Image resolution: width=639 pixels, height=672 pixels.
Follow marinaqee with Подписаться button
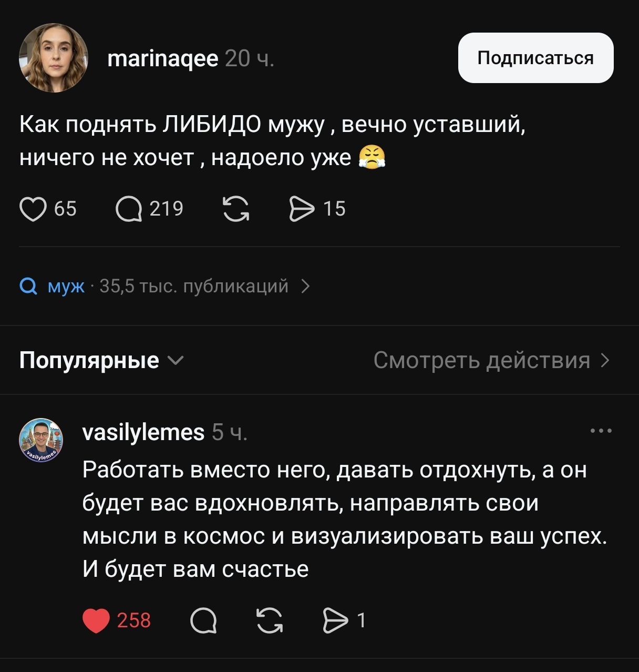[x=535, y=58]
